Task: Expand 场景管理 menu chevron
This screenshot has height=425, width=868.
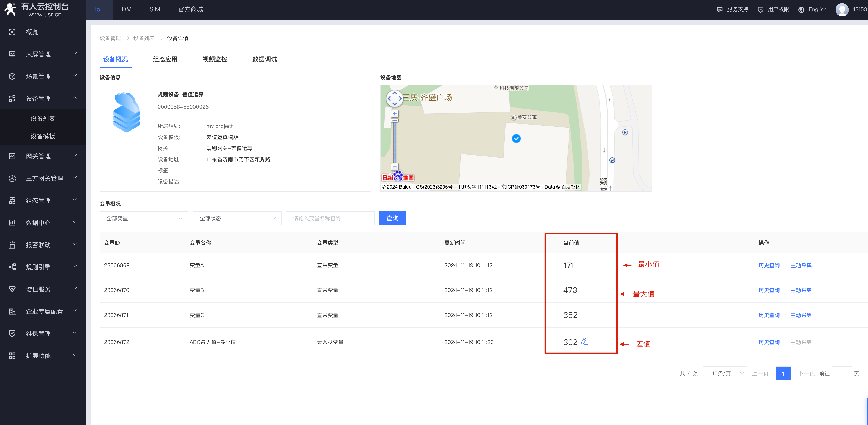Action: [x=75, y=76]
